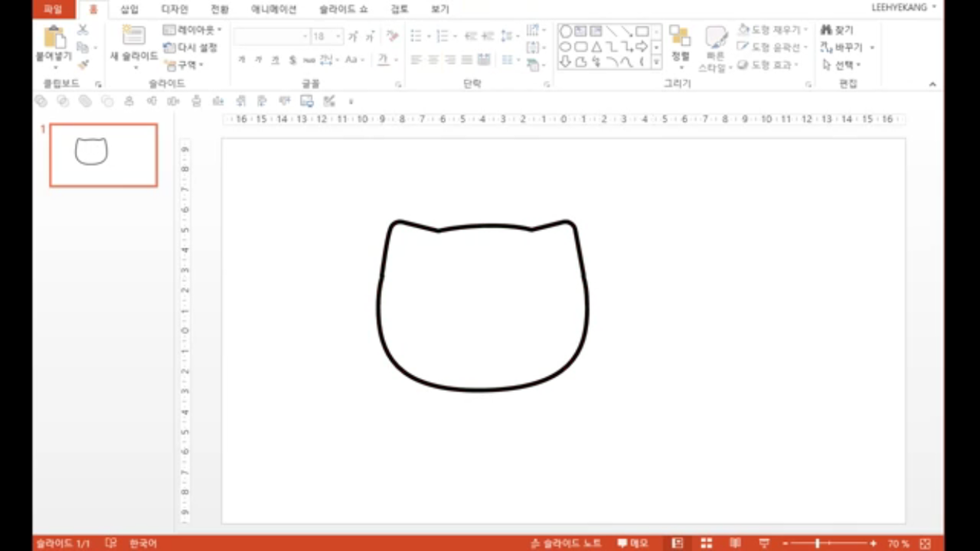This screenshot has height=551, width=980.
Task: Center align text in paragraph group
Action: tap(433, 60)
